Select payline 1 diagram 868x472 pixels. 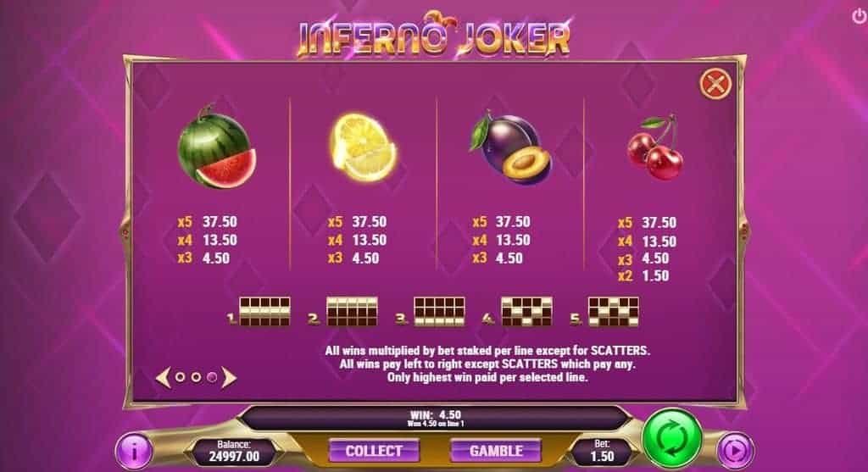pyautogui.click(x=264, y=312)
